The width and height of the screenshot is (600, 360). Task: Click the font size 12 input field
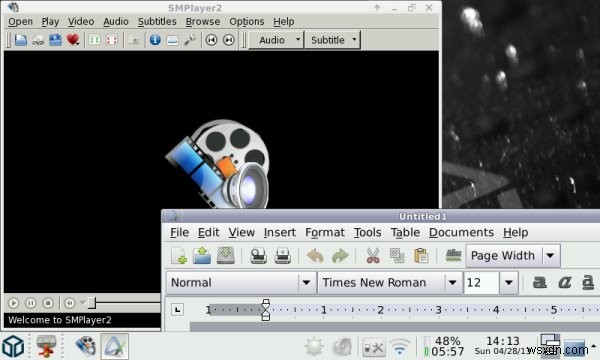481,283
